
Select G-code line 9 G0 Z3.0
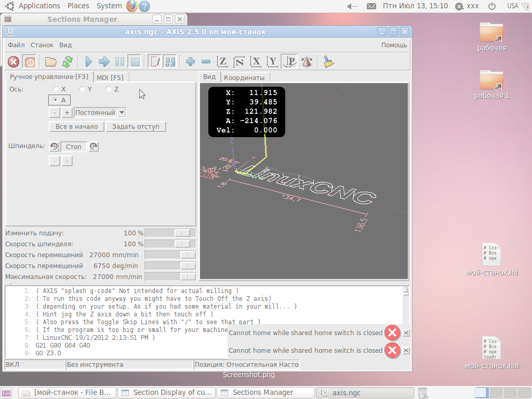48,353
